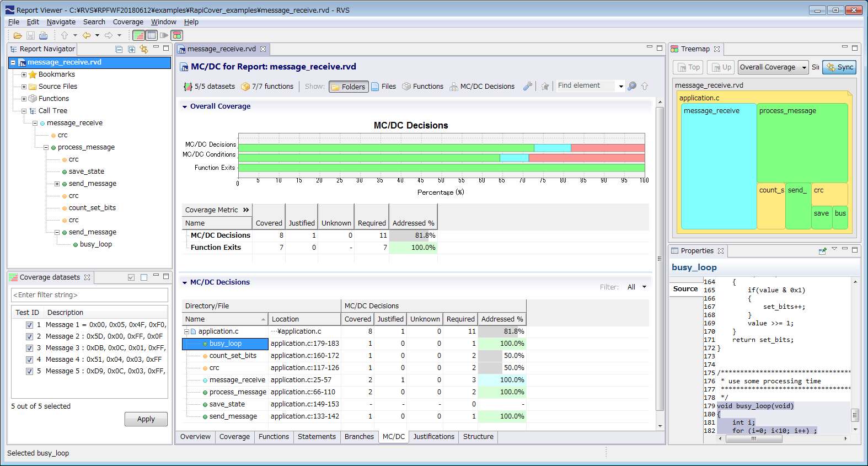The height and width of the screenshot is (466, 868).
Task: Uncheck Test ID 3 Message 3 checkbox
Action: tap(29, 348)
